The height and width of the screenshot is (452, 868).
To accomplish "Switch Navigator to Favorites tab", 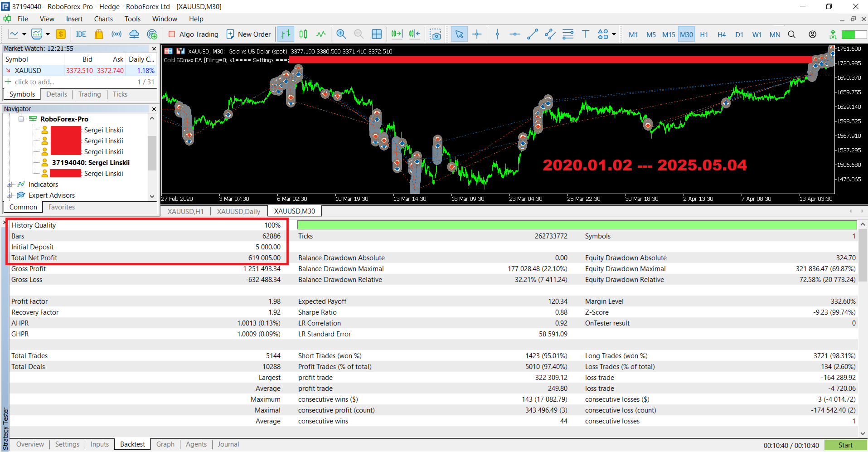I will (62, 207).
